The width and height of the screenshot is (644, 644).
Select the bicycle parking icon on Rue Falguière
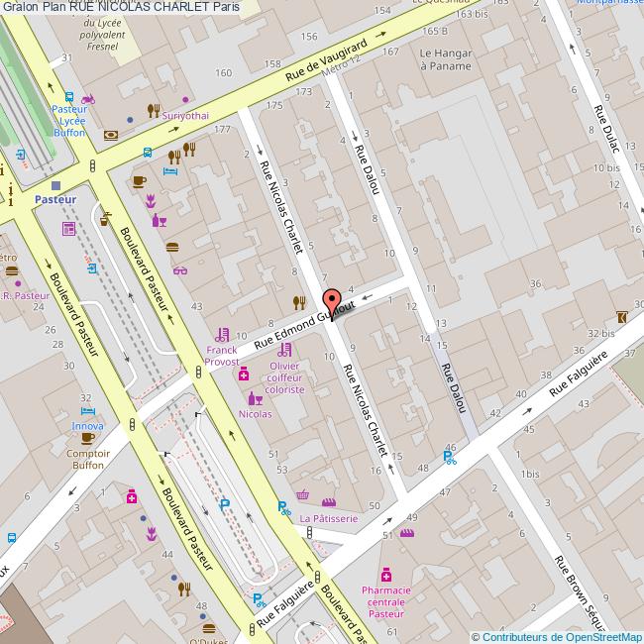pyautogui.click(x=450, y=458)
